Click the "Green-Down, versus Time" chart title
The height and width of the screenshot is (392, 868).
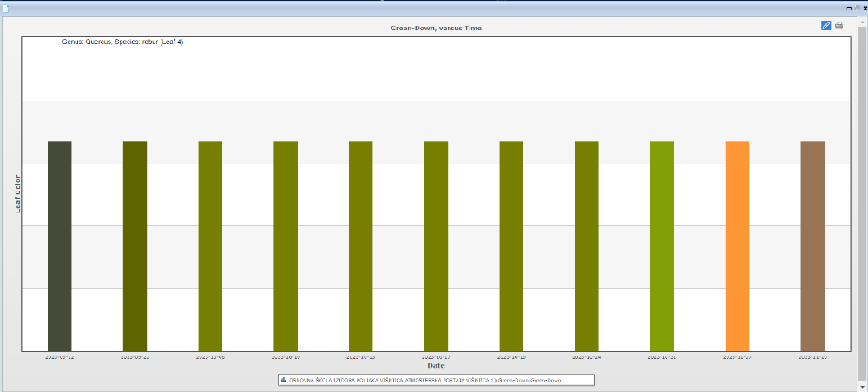coord(436,28)
